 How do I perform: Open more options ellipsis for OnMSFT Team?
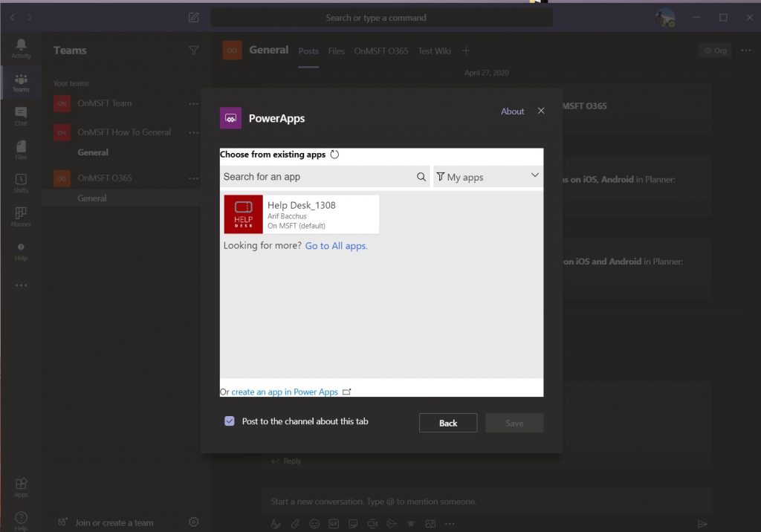click(x=194, y=103)
